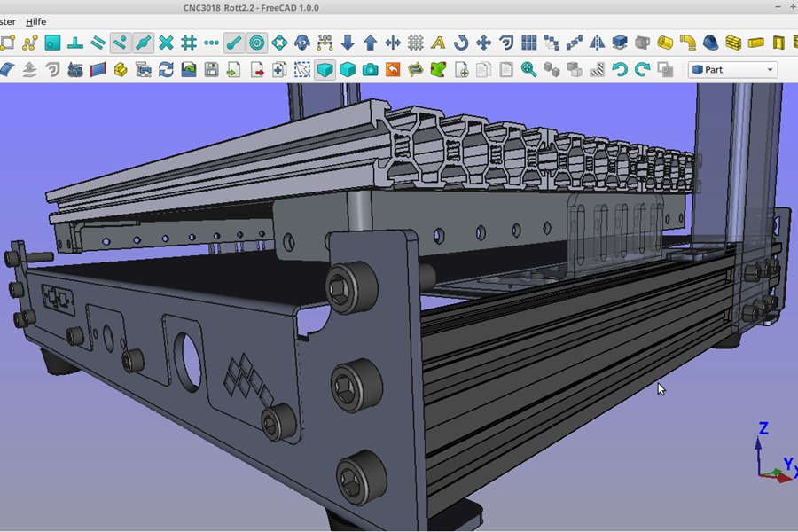Click the sheep-face snap icon
Image resolution: width=798 pixels, height=532 pixels.
coord(302,43)
